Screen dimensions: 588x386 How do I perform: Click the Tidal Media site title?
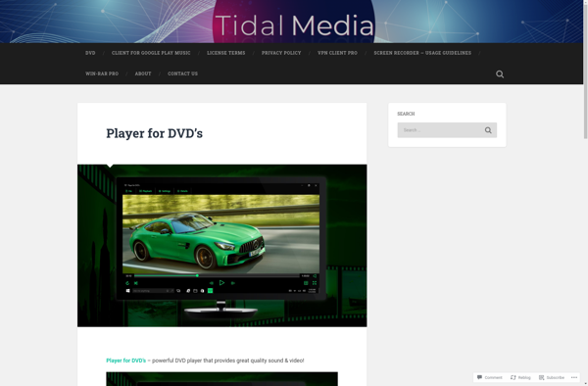click(295, 25)
